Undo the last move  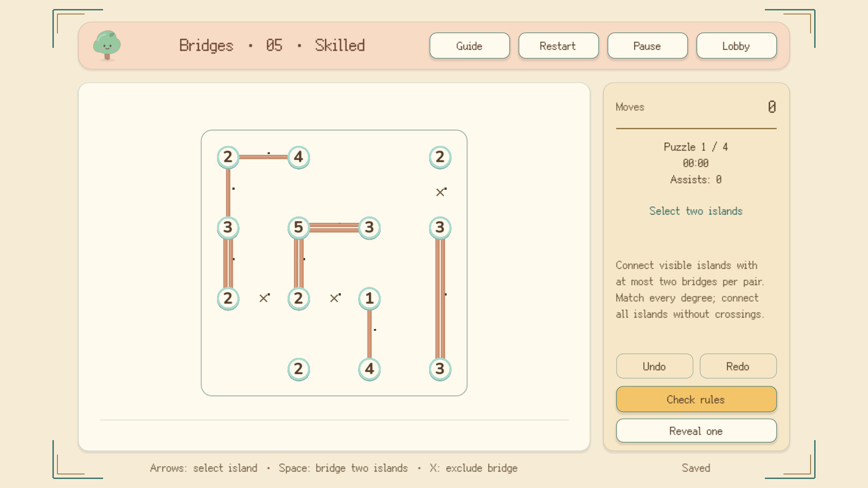point(654,366)
